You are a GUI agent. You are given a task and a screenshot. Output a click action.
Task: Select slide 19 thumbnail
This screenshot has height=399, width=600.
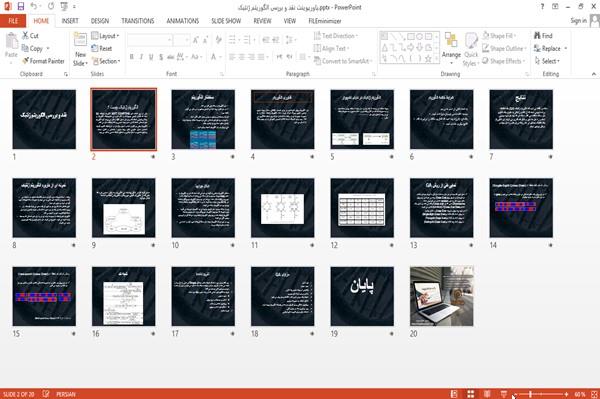[362, 296]
